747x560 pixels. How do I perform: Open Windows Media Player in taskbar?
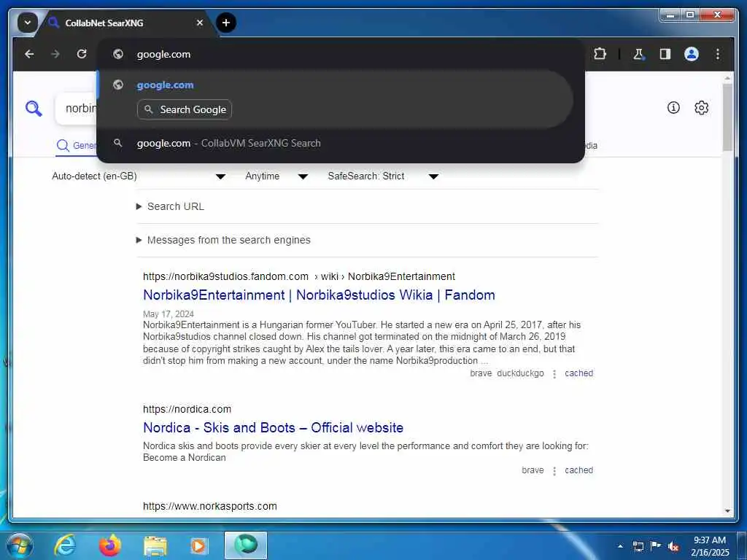pyautogui.click(x=198, y=545)
